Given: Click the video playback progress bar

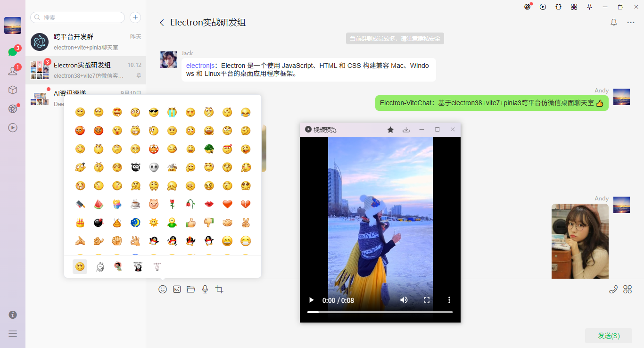Looking at the screenshot, I should (380, 311).
